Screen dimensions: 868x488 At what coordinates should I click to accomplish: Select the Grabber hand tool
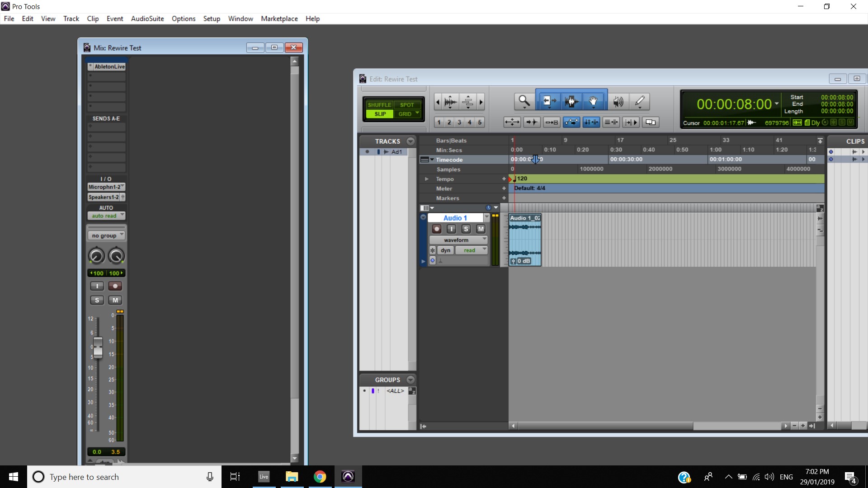click(593, 101)
